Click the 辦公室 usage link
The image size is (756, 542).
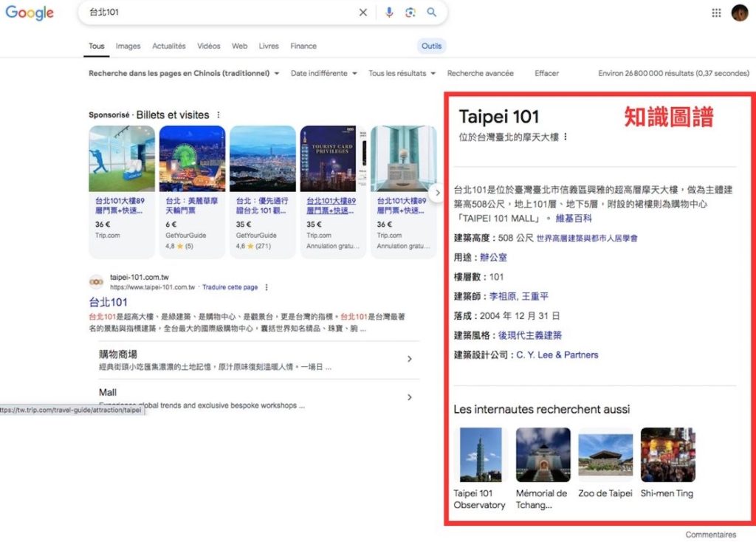(493, 258)
